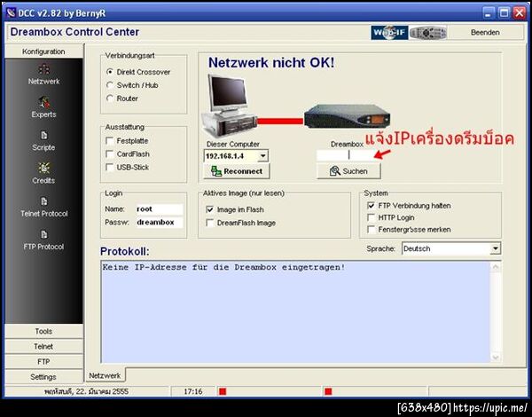
Task: Select the Netzwerk bottom tab
Action: click(105, 375)
